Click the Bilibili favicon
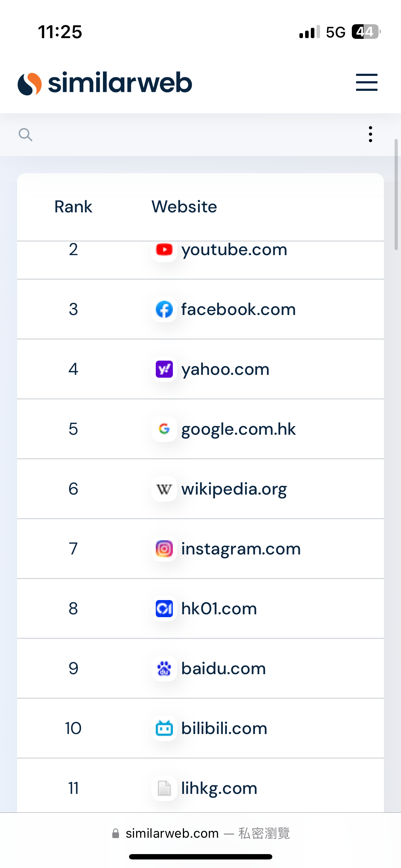 tap(164, 728)
